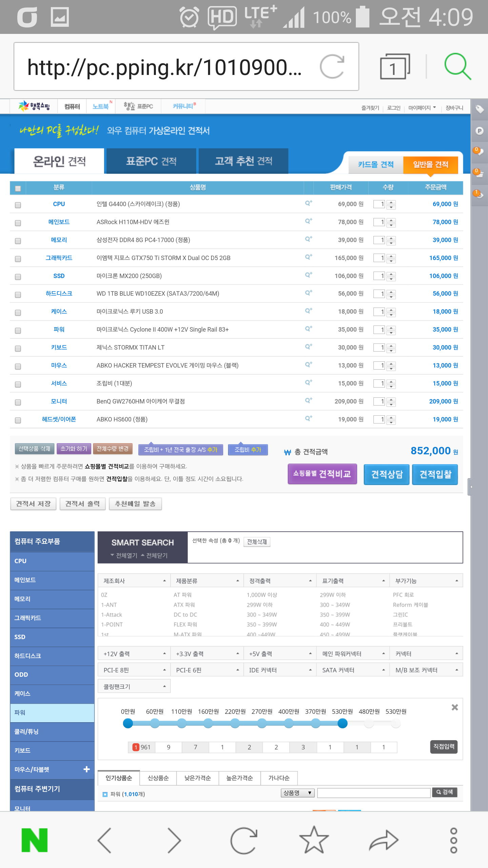The height and width of the screenshot is (868, 488).
Task: Switch to the 표준PC 견적 tab
Action: tap(151, 161)
